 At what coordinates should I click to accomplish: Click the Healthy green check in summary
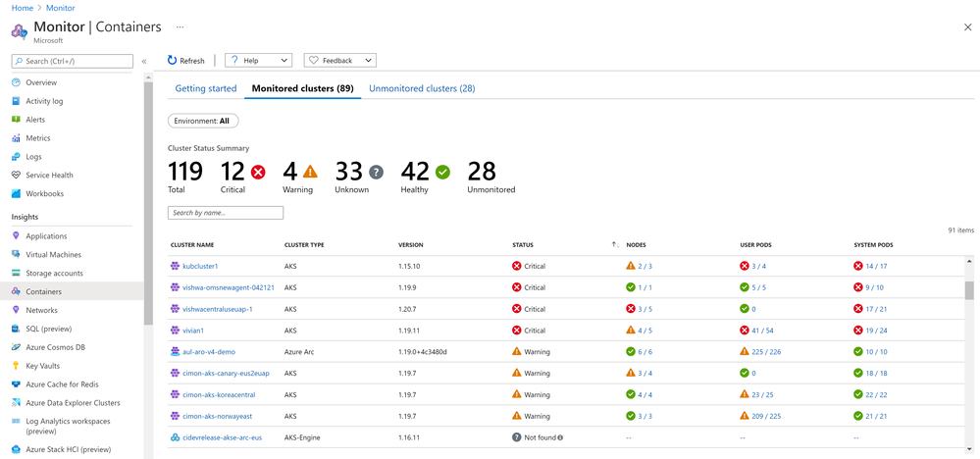pos(442,171)
